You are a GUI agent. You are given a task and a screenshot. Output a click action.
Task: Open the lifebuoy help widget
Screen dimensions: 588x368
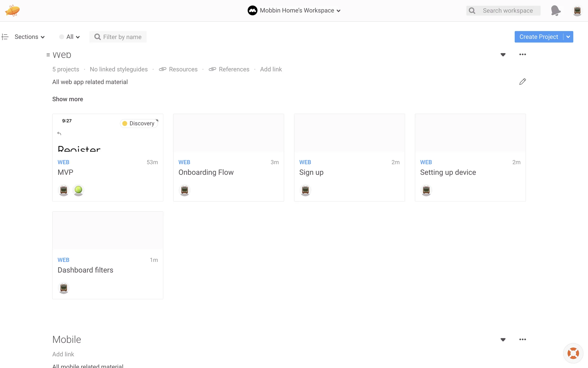coord(573,353)
